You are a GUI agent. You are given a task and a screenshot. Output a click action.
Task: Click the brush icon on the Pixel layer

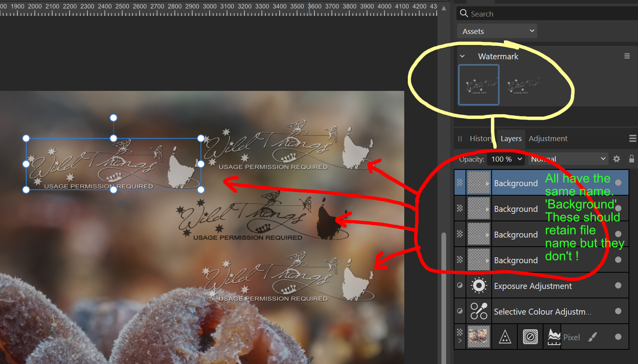pyautogui.click(x=593, y=337)
